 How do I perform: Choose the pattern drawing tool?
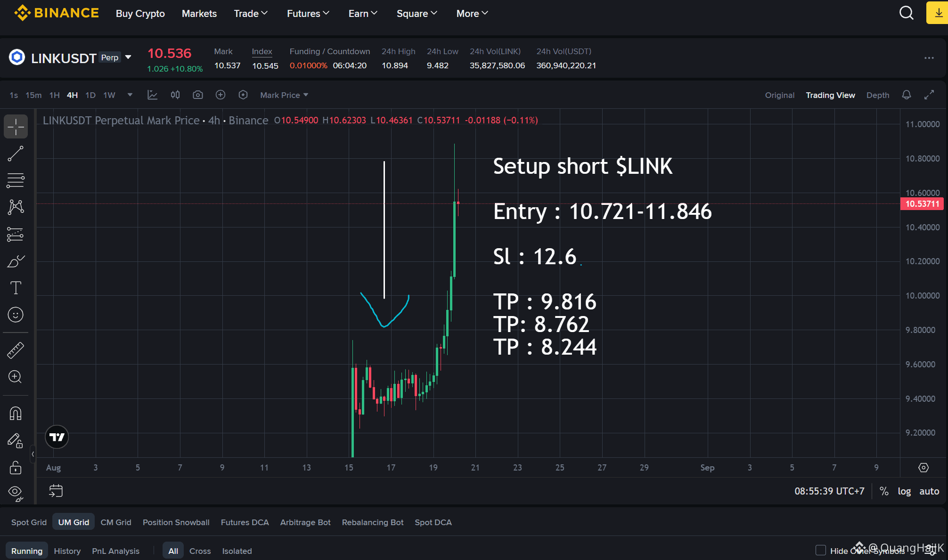[16, 207]
